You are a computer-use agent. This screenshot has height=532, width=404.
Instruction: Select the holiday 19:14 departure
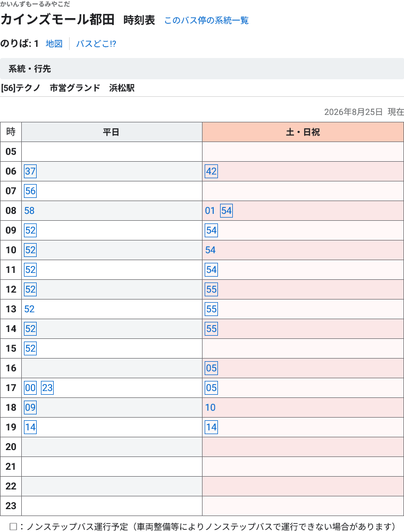[x=211, y=427]
